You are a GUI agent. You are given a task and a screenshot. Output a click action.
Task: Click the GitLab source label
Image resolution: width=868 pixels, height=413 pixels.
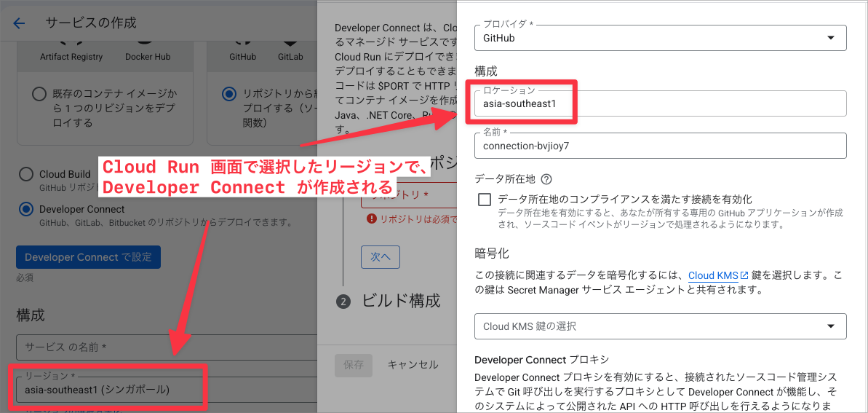click(291, 57)
